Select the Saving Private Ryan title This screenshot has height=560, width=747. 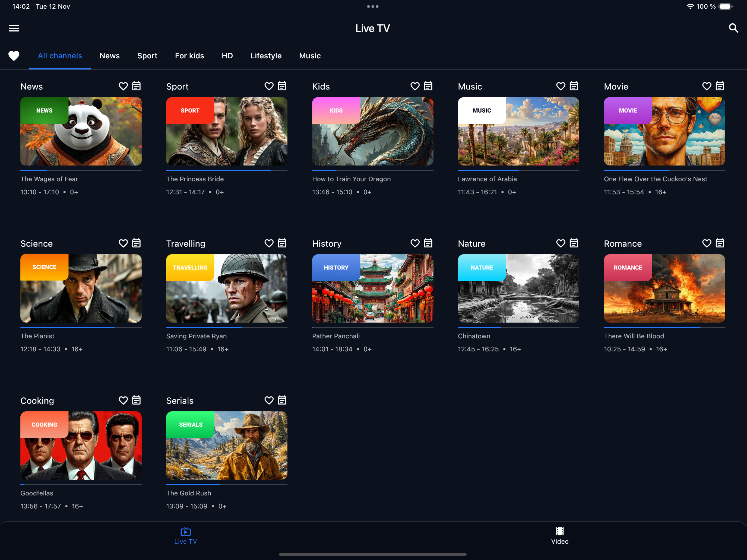[196, 336]
